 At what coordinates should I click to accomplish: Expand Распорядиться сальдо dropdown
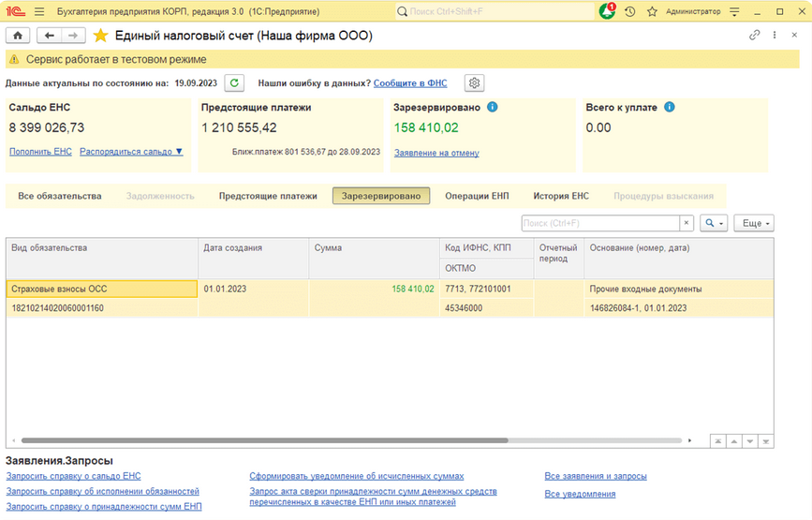[x=131, y=151]
